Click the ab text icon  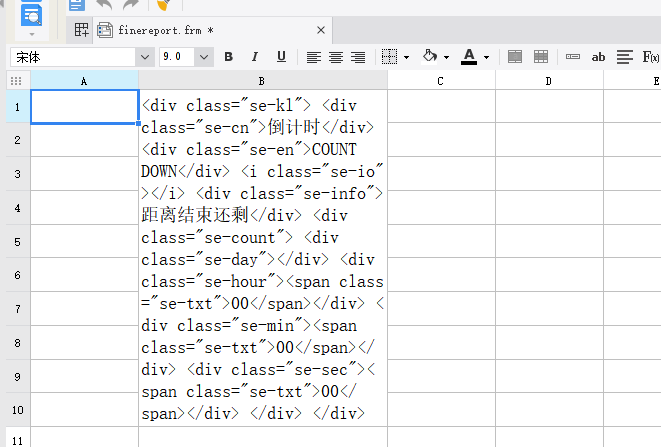[x=598, y=57]
